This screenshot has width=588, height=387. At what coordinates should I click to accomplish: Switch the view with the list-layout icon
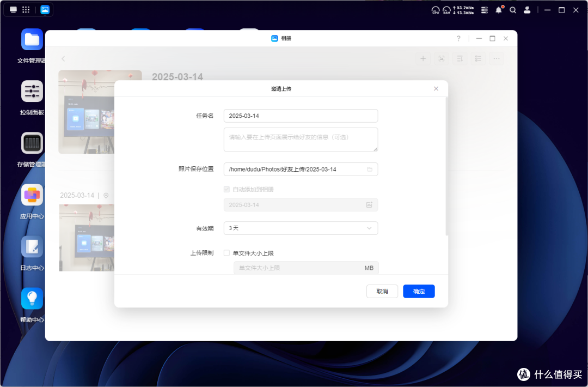coord(478,58)
